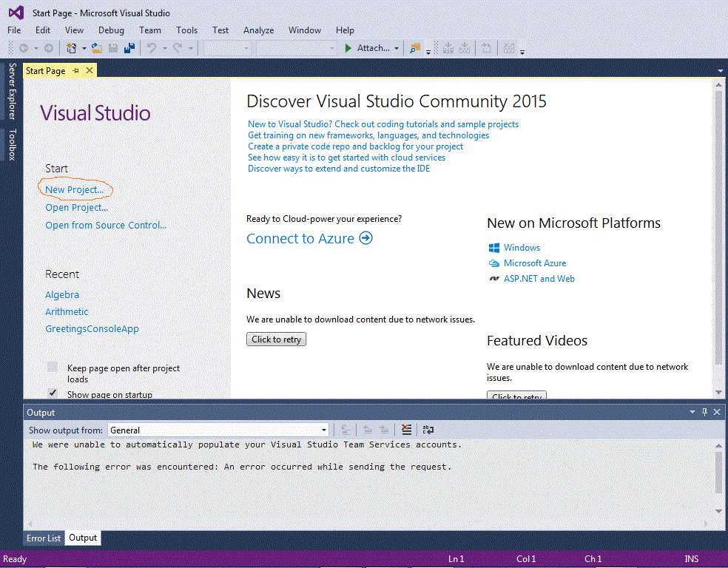728x568 pixels.
Task: Expand the Attach button dropdown arrow
Action: (x=397, y=48)
